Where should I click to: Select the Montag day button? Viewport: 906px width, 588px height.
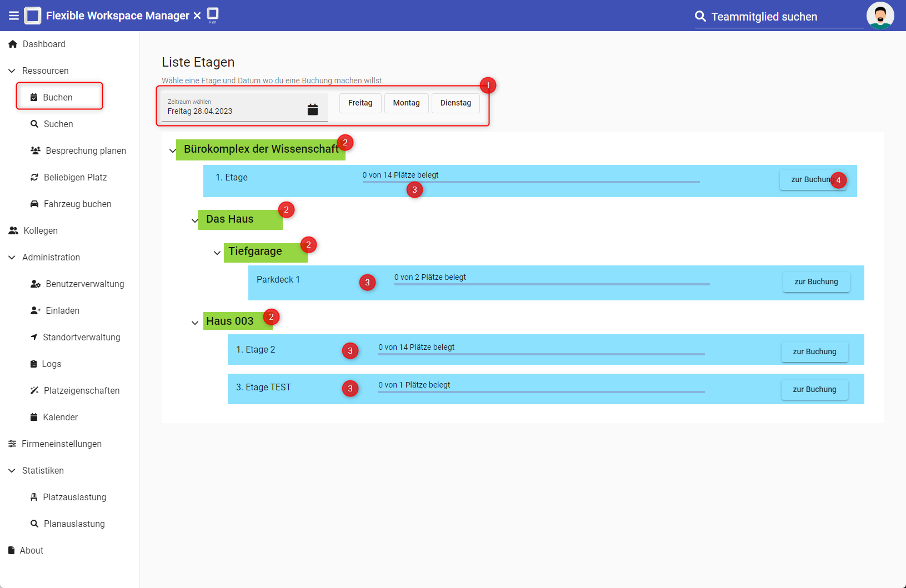pyautogui.click(x=406, y=103)
